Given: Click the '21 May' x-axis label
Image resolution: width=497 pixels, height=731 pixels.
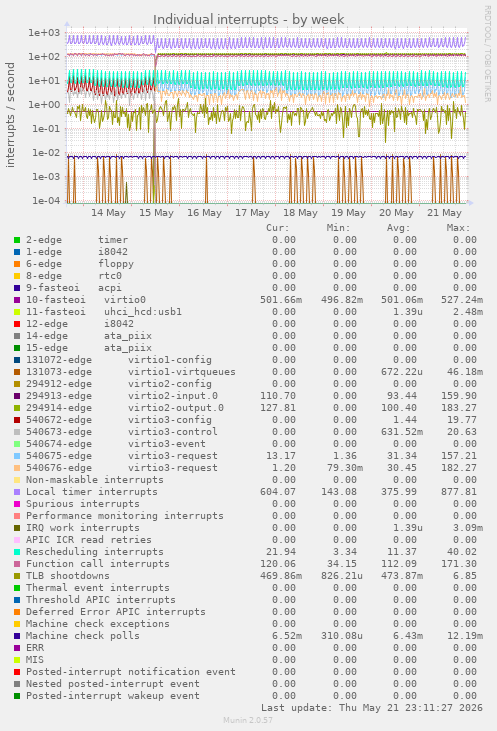Looking at the screenshot, I should 444,213.
